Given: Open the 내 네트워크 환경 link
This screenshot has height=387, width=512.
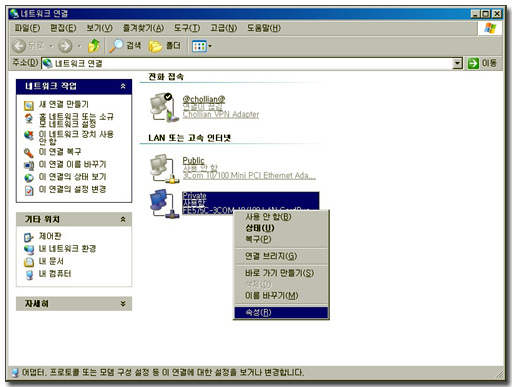Looking at the screenshot, I should pyautogui.click(x=67, y=249).
